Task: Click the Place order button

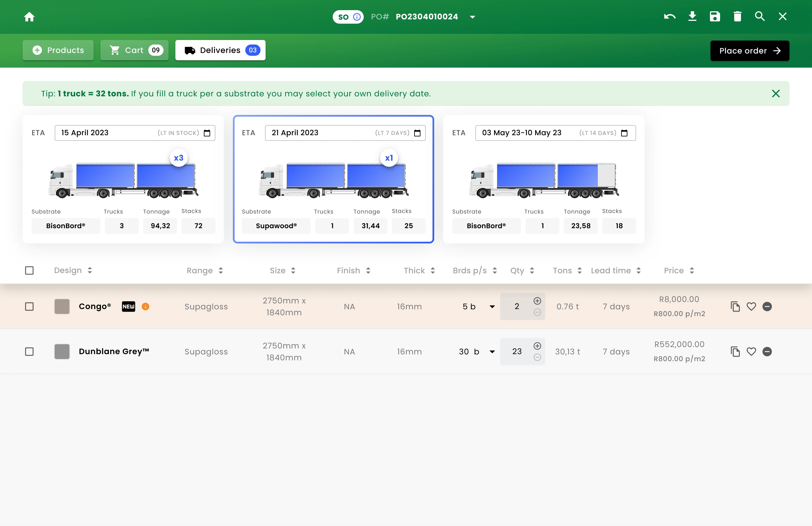Action: coord(750,51)
